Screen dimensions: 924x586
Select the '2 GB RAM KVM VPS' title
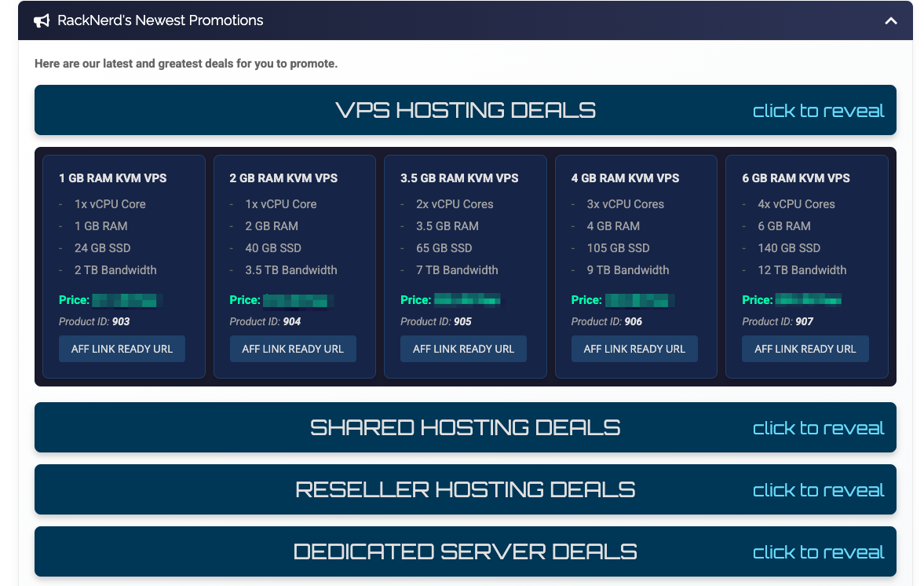click(x=283, y=178)
